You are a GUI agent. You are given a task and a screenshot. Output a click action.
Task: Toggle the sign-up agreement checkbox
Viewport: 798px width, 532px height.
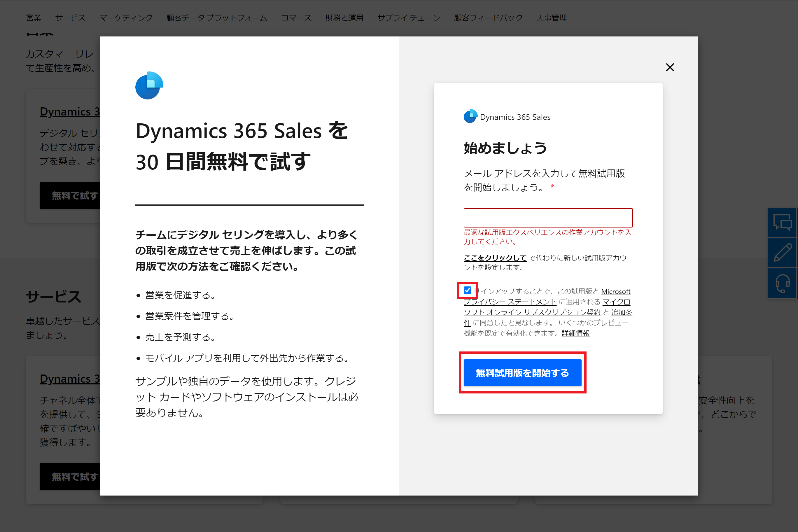click(x=467, y=290)
